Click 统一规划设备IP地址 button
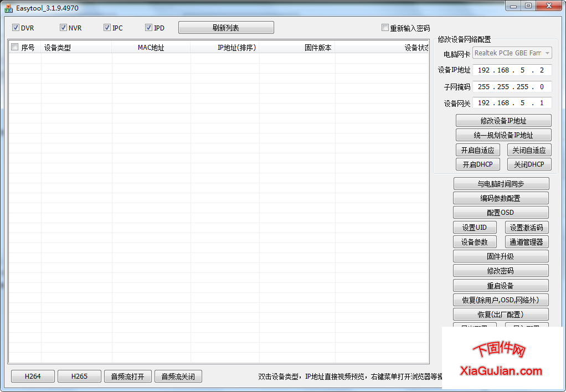Viewport: 566px width, 392px height. click(503, 135)
